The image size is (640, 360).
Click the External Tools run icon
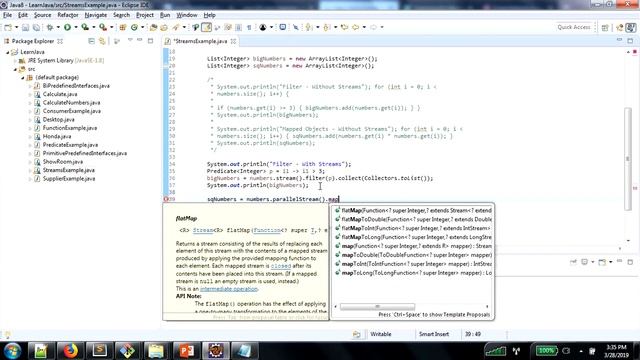pos(103,27)
